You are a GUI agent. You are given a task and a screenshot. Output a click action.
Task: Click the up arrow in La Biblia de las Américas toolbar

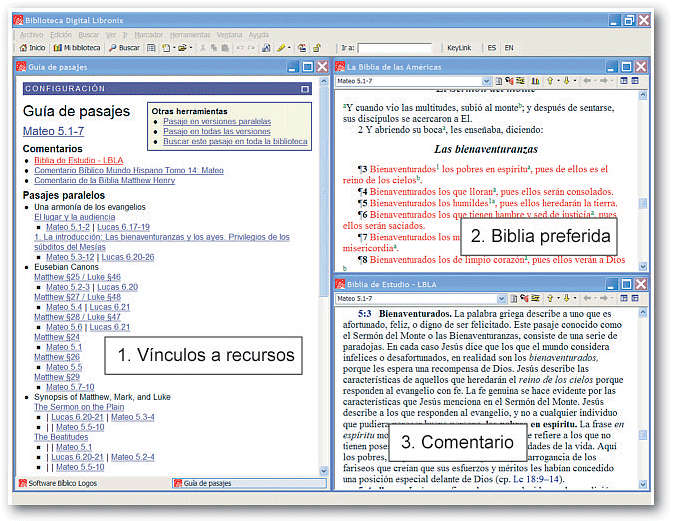(x=550, y=81)
